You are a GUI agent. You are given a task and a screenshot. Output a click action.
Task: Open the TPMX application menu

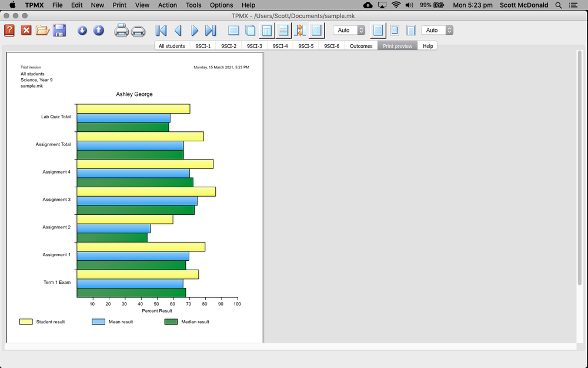point(35,5)
